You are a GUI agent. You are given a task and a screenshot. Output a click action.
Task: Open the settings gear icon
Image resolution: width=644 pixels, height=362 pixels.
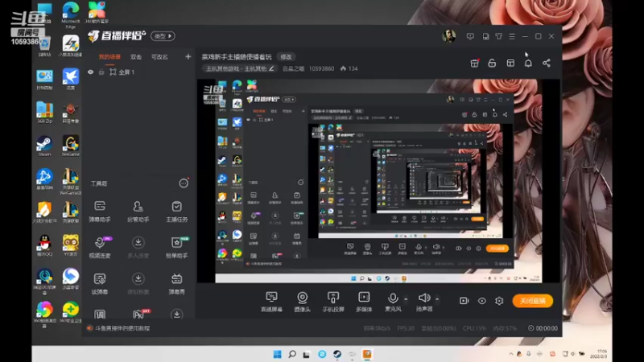pyautogui.click(x=499, y=301)
